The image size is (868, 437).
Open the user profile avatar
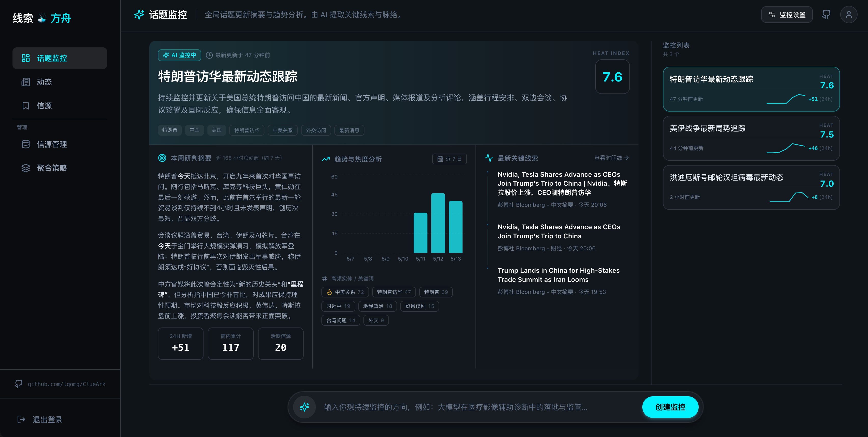pos(848,15)
